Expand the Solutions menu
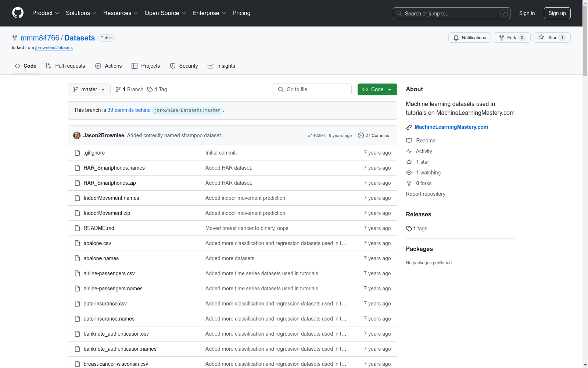Screen dimensions: 588x368 coord(81,13)
